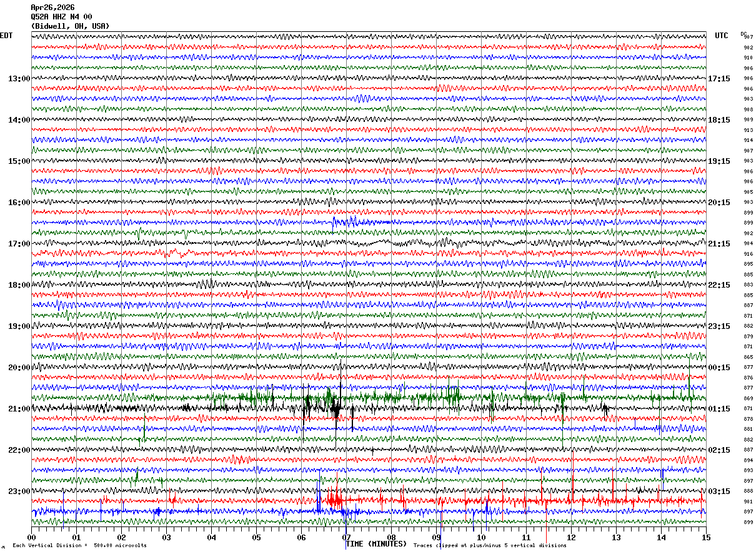Click minute tick label 10 on time axis

point(481,537)
